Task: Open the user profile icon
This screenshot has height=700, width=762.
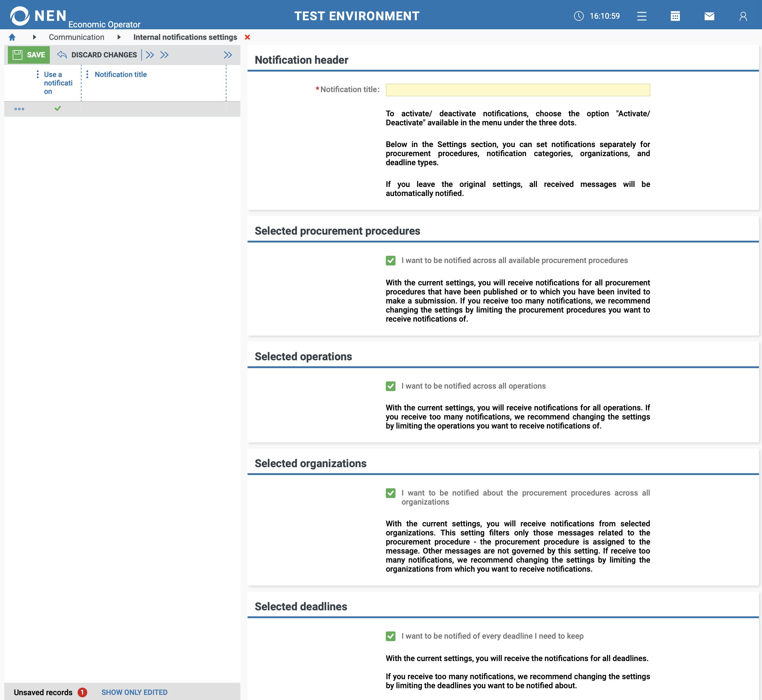Action: pos(743,16)
